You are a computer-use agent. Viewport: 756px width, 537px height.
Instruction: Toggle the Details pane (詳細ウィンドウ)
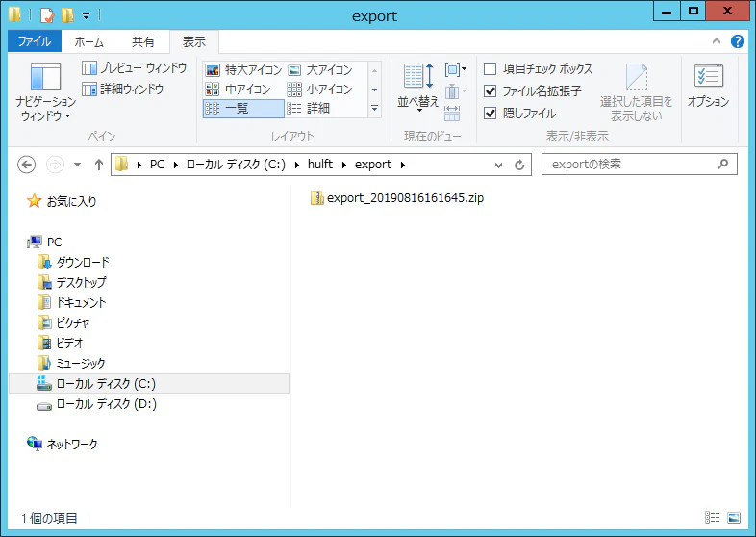[x=123, y=89]
